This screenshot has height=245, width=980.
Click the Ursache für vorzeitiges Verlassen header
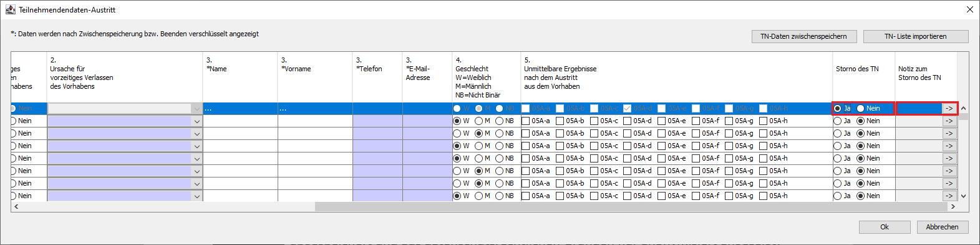(125, 77)
